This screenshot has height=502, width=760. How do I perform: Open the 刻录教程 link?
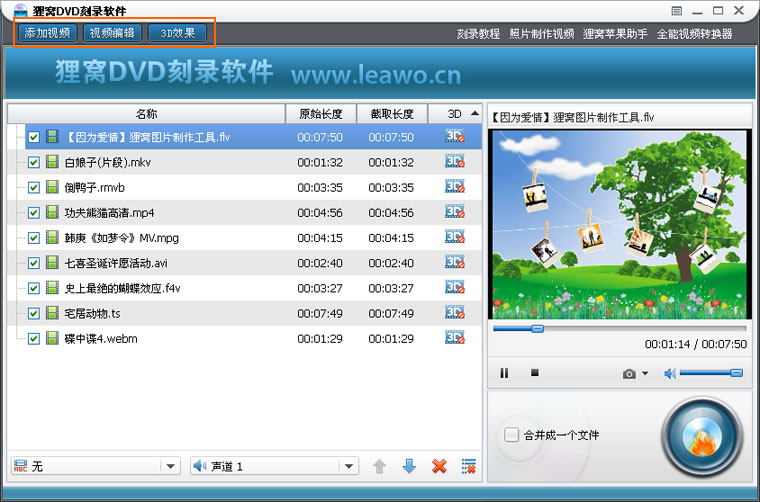click(478, 34)
